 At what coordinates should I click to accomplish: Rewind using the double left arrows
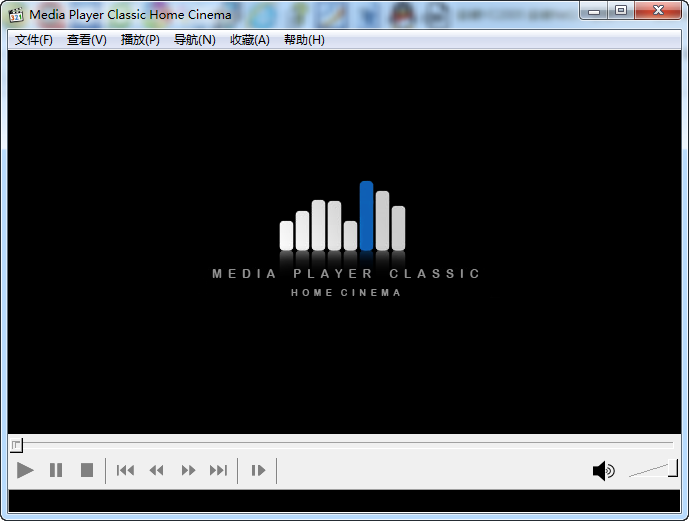156,470
